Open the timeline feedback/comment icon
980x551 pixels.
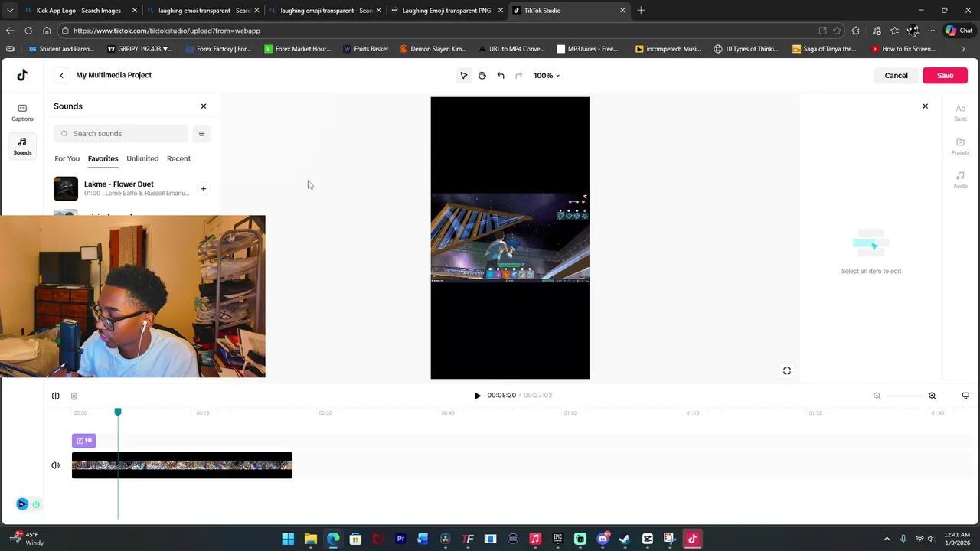click(x=965, y=396)
